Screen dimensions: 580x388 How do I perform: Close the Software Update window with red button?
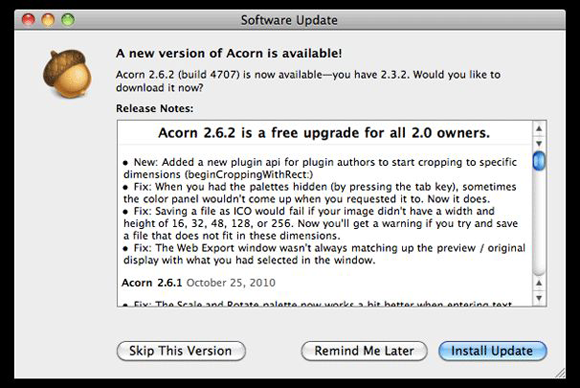[29, 20]
